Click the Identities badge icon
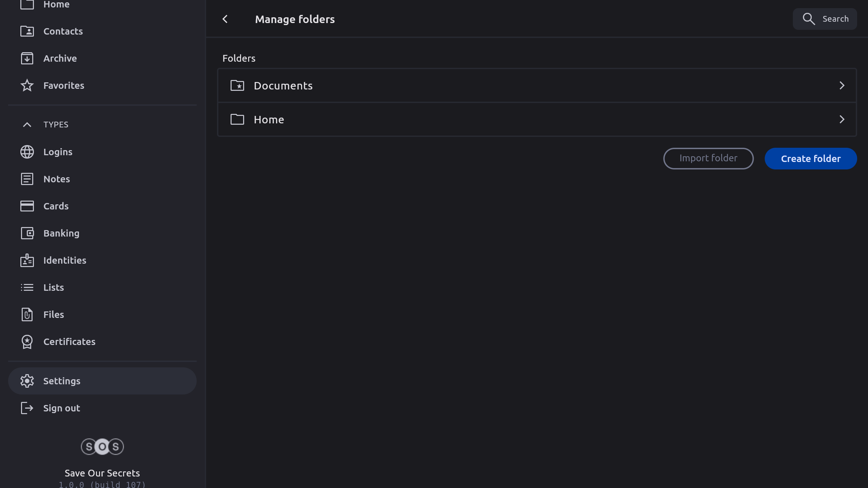Viewport: 868px width, 488px height. (x=27, y=260)
